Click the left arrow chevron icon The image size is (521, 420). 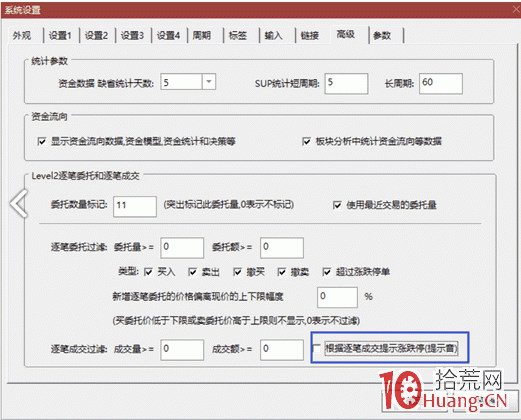(19, 203)
